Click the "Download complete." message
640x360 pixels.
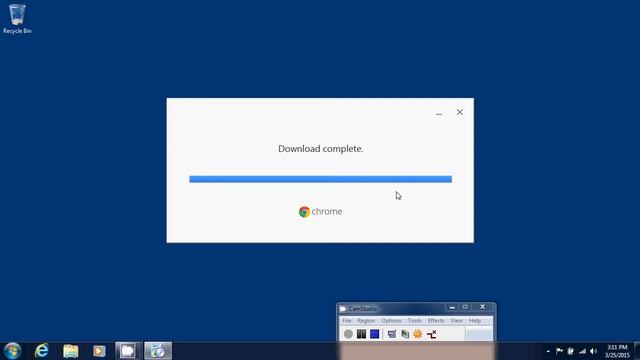click(x=320, y=149)
